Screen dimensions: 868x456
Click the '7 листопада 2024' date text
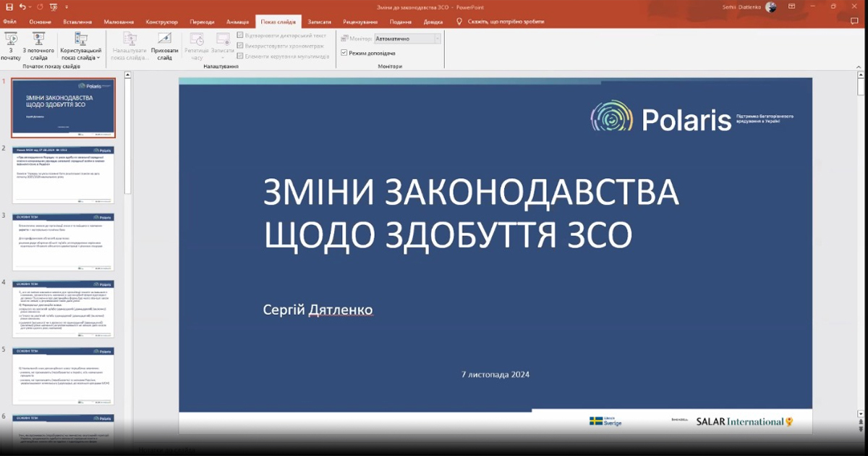click(495, 375)
